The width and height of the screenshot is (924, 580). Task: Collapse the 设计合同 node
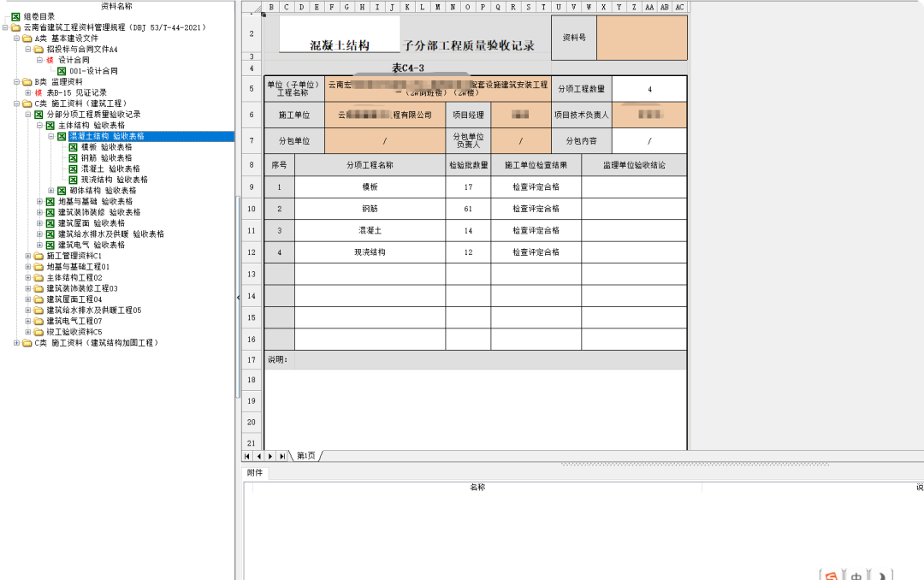39,60
